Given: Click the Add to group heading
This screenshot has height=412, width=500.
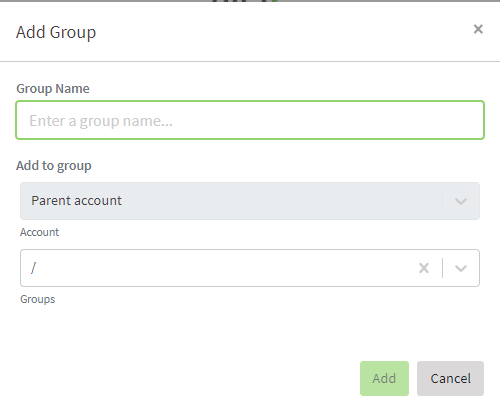Looking at the screenshot, I should point(54,166).
